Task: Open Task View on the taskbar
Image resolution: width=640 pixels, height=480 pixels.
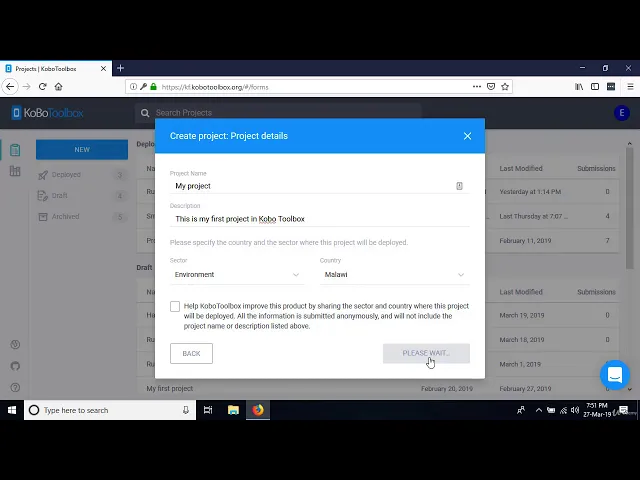Action: [x=208, y=410]
